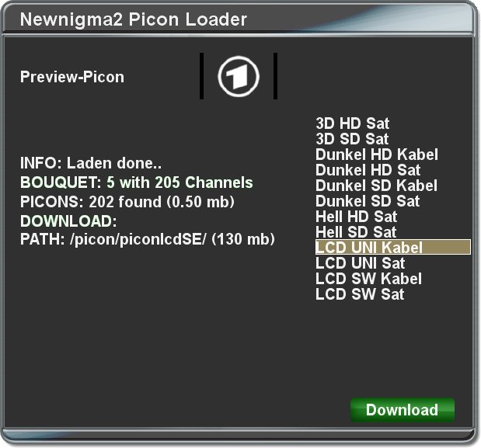
Task: Choose LCD UNI Sat from the list
Action: click(392, 263)
